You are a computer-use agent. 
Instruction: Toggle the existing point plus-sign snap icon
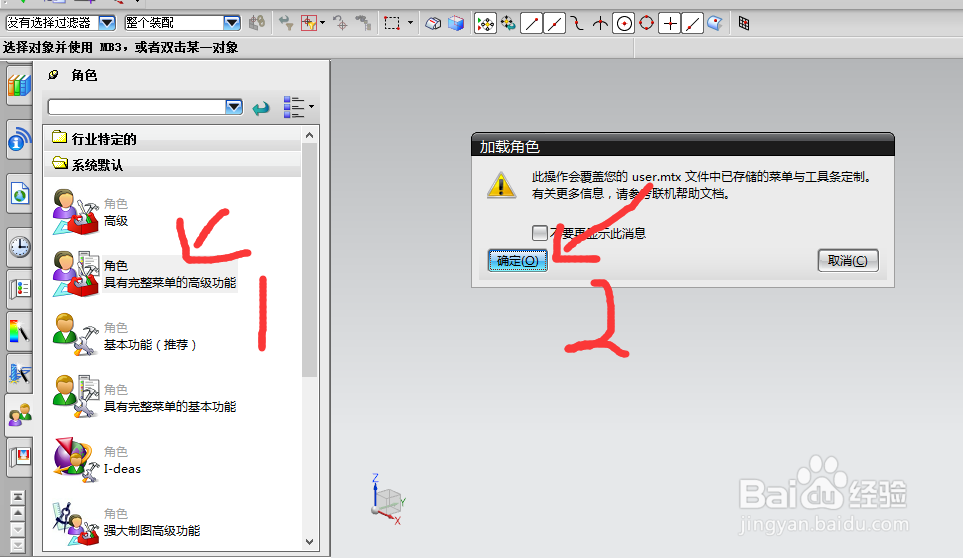pyautogui.click(x=670, y=24)
